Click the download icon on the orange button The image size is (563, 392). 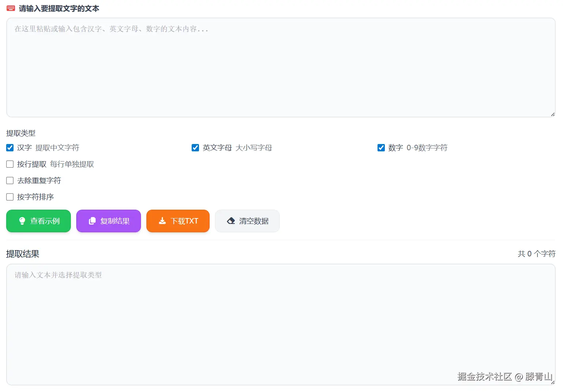pos(162,221)
